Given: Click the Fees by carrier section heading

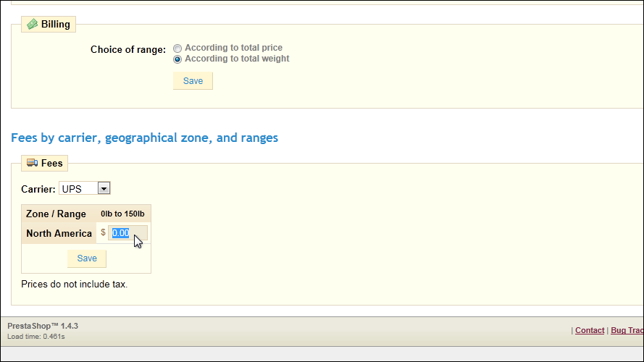Looking at the screenshot, I should [x=144, y=138].
